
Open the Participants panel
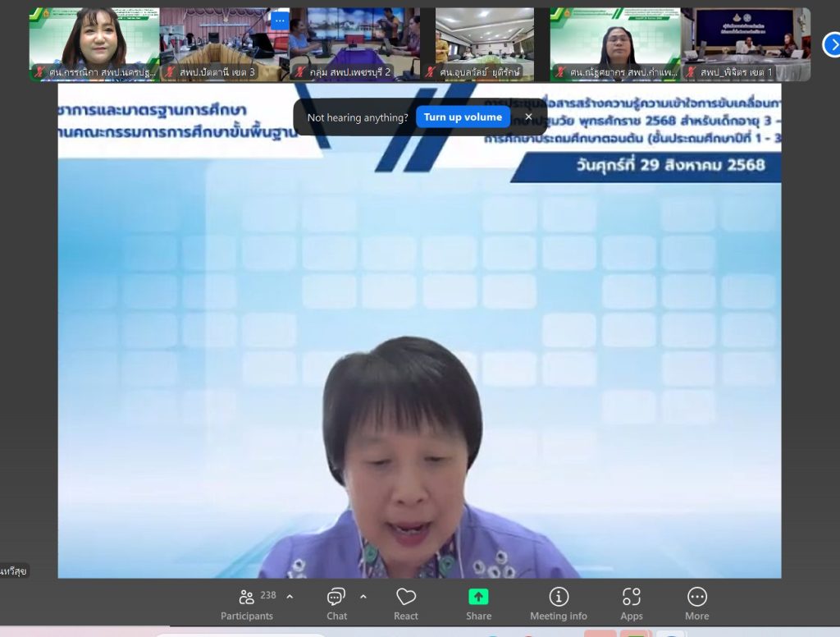click(x=246, y=603)
